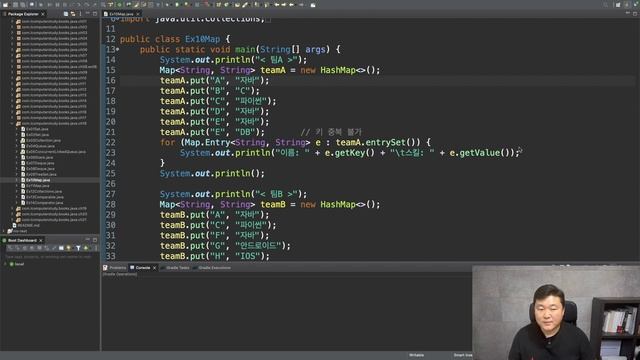Expand the Ex10Map.java tree node arrow
Image resolution: width=640 pixels, height=360 pixels.
pos(17,180)
